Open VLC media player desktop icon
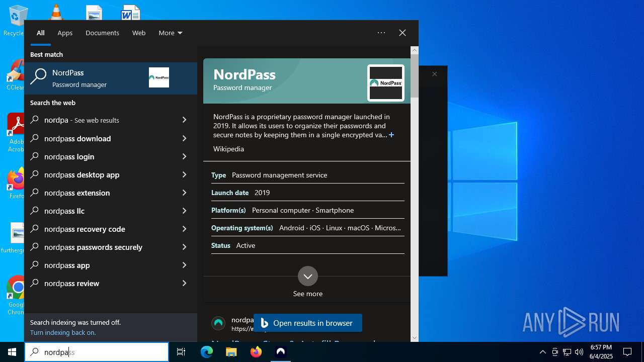Image resolution: width=644 pixels, height=362 pixels. [x=56, y=12]
